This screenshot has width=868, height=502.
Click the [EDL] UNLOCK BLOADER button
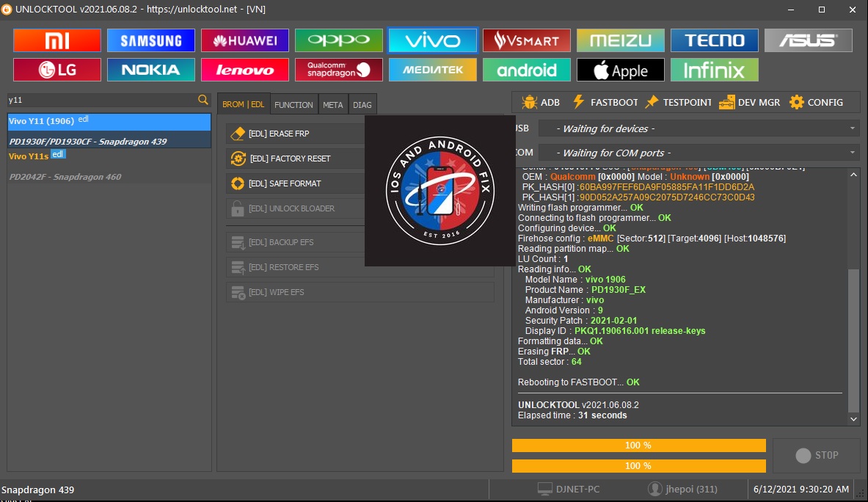pyautogui.click(x=296, y=208)
